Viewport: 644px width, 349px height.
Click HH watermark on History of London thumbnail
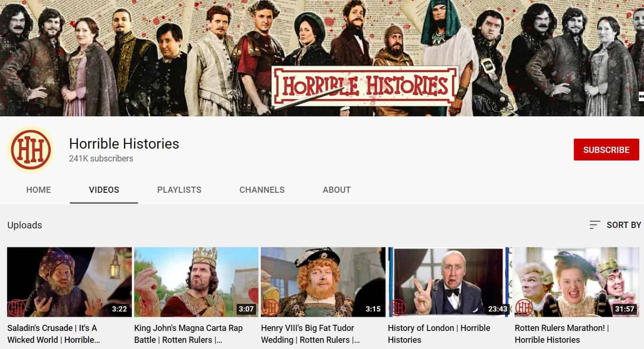[397, 307]
